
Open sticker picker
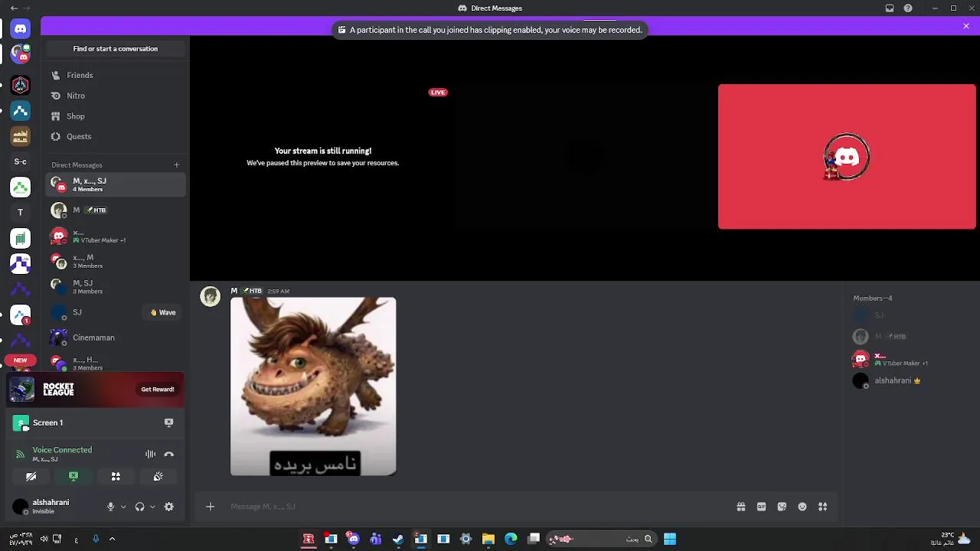point(782,507)
